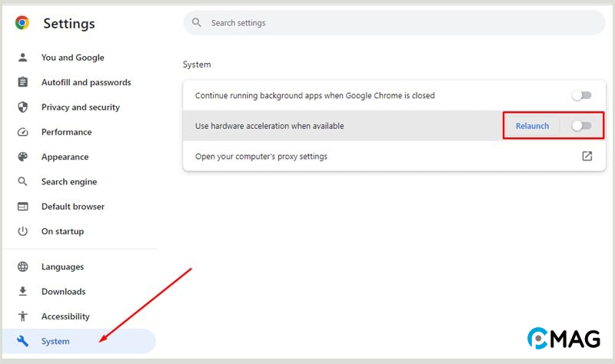Open proxy settings via external link icon
This screenshot has height=364, width=615.
pyautogui.click(x=587, y=156)
